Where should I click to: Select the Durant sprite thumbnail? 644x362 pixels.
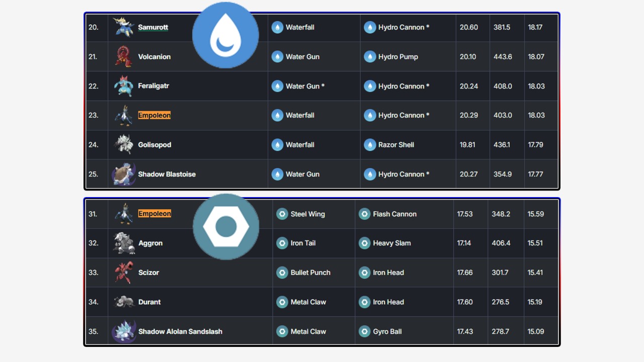pyautogui.click(x=123, y=302)
